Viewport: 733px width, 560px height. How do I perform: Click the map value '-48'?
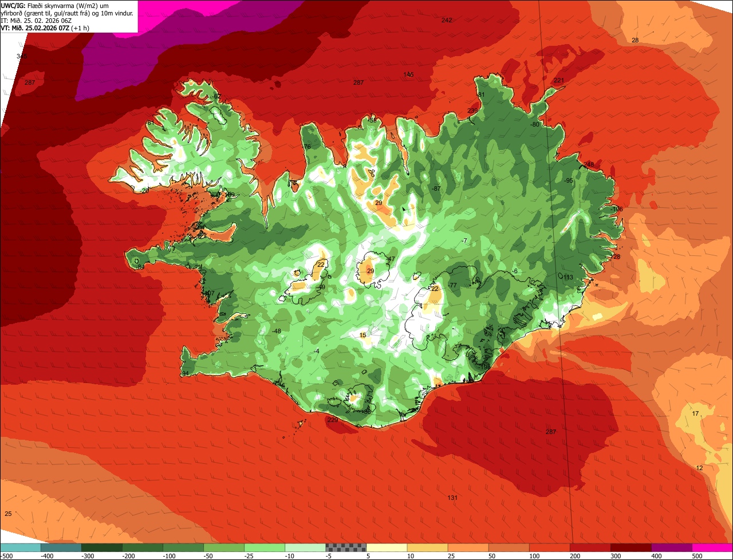tap(277, 331)
